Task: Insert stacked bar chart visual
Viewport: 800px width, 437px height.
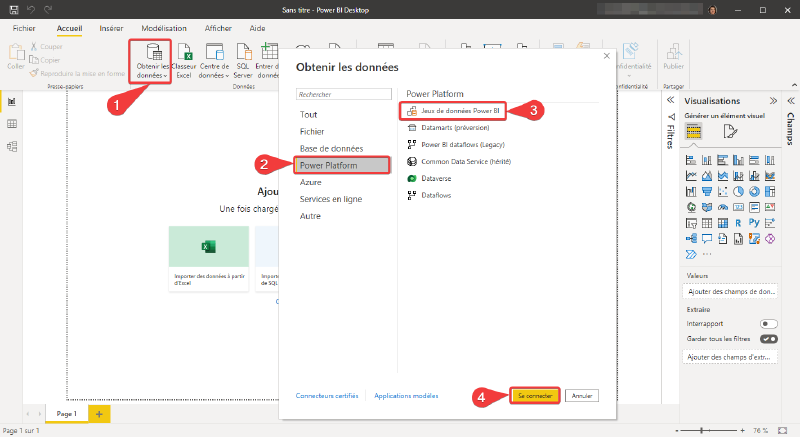Action: click(691, 160)
